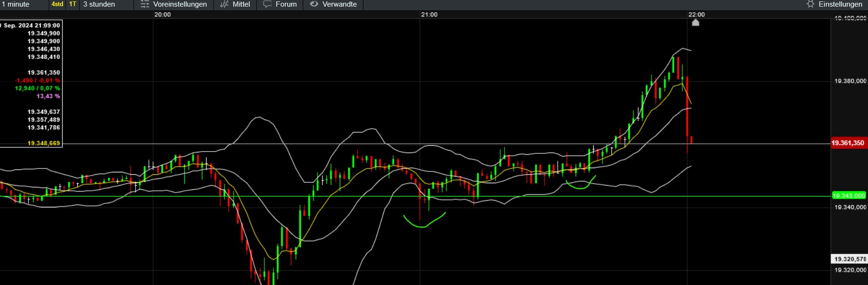Switch range to 1T
The width and height of the screenshot is (868, 285).
point(72,4)
